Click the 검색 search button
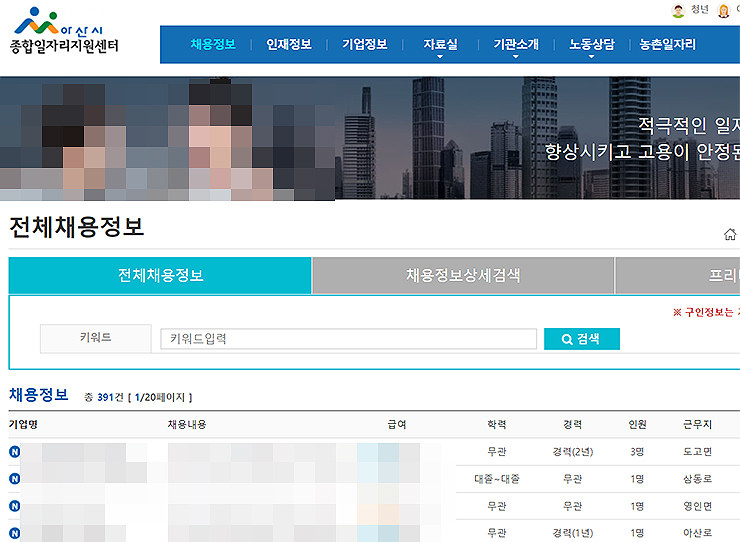This screenshot has width=740, height=542. [581, 339]
